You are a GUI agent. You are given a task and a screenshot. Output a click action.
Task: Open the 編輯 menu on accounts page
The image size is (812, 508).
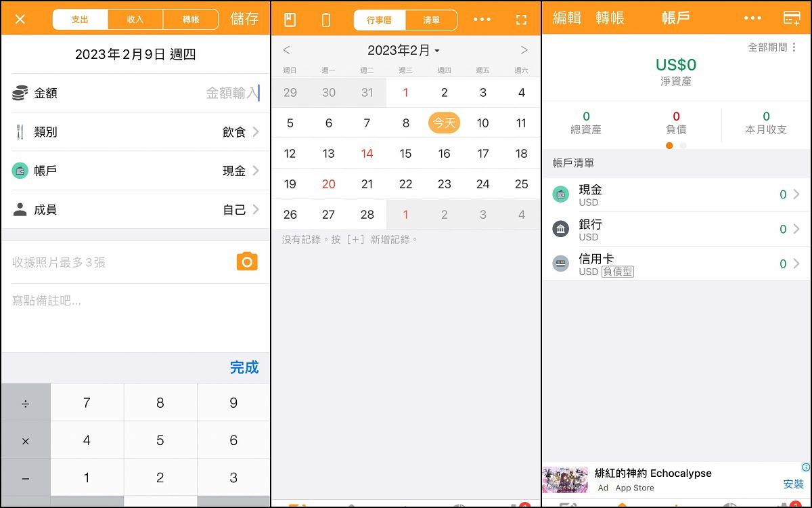click(566, 18)
